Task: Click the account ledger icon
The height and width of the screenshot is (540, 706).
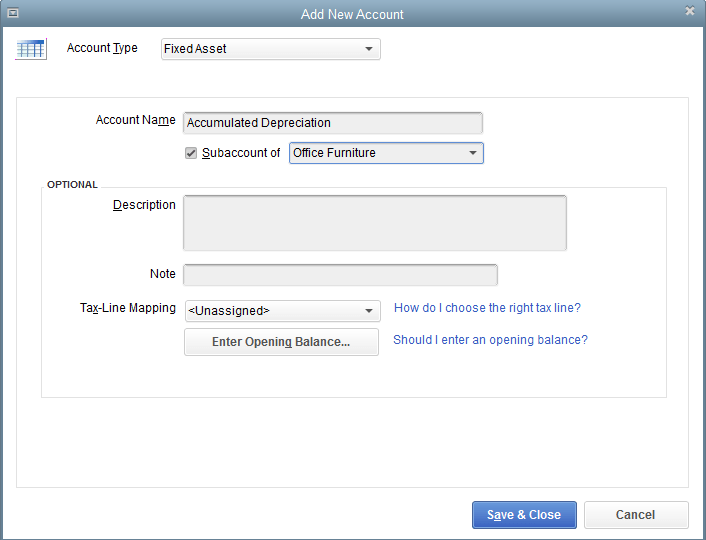Action: (31, 49)
